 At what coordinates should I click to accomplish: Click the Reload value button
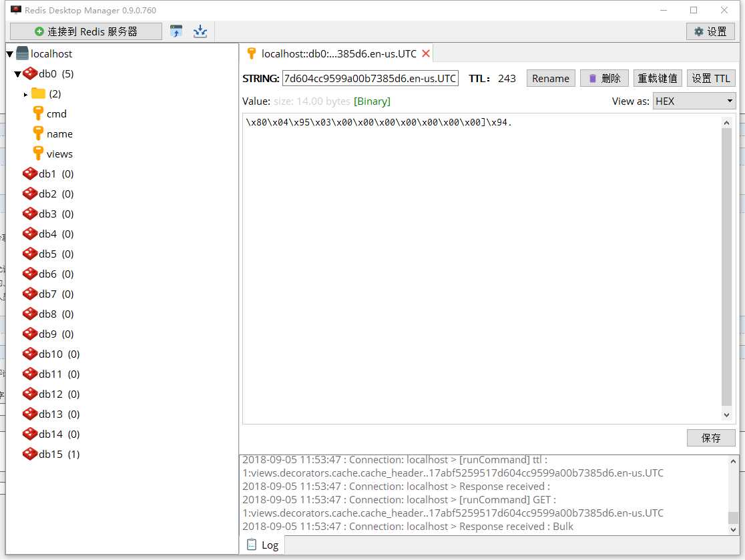[x=658, y=78]
